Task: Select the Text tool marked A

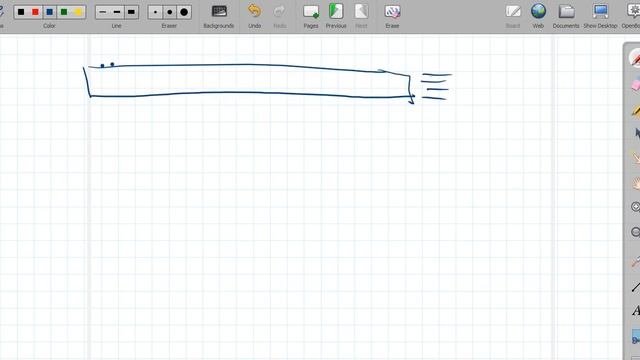Action: [x=636, y=311]
